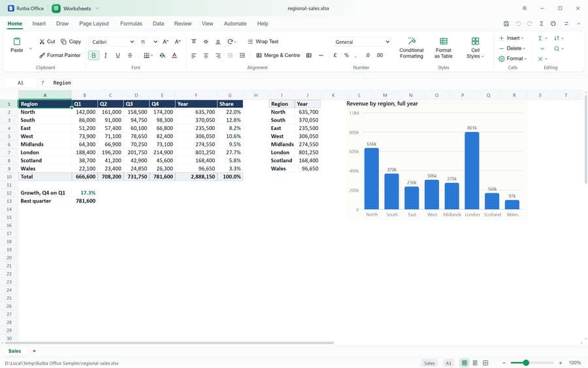This screenshot has width=588, height=368.
Task: Open the text orientation dropdown
Action: (x=232, y=42)
